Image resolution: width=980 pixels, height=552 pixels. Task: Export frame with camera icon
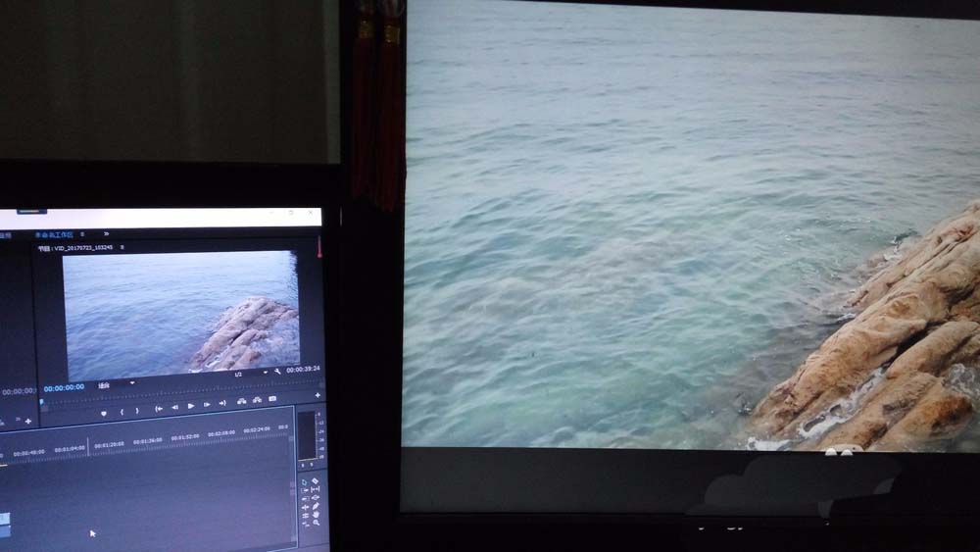pyautogui.click(x=271, y=398)
